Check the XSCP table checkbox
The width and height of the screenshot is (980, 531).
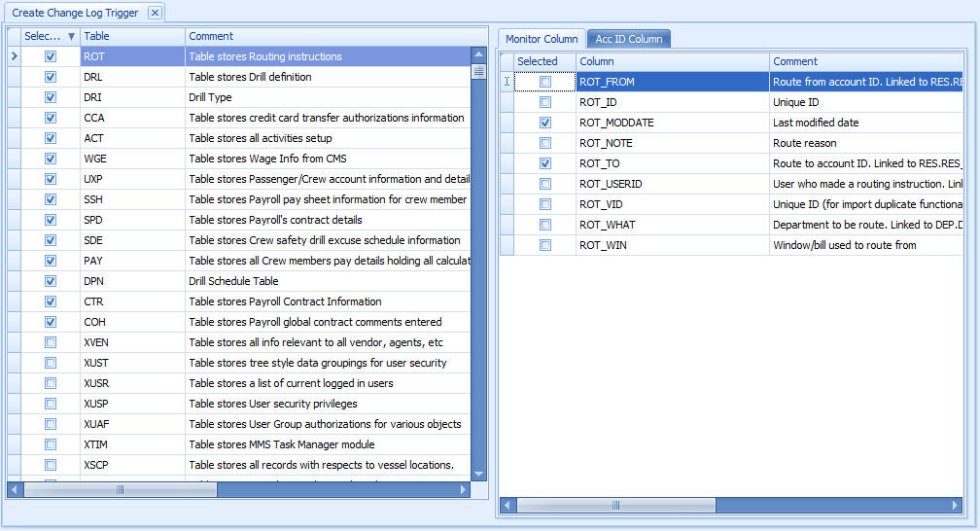51,465
